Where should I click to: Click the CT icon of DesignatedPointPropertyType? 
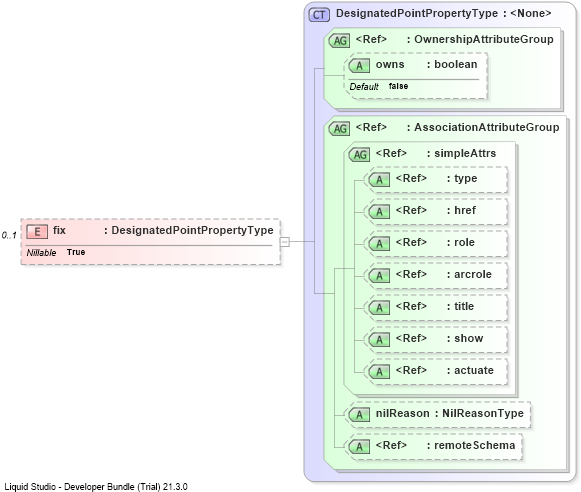[319, 15]
